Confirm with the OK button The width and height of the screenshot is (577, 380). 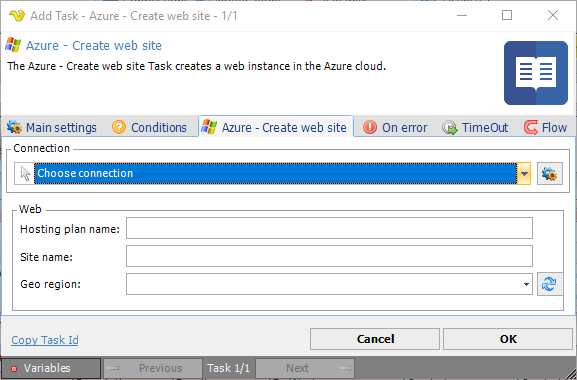508,339
